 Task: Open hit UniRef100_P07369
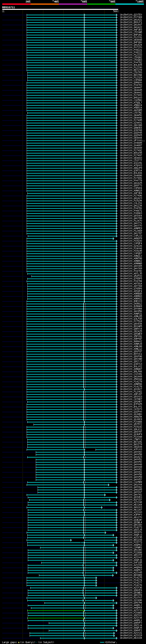(131, 17)
